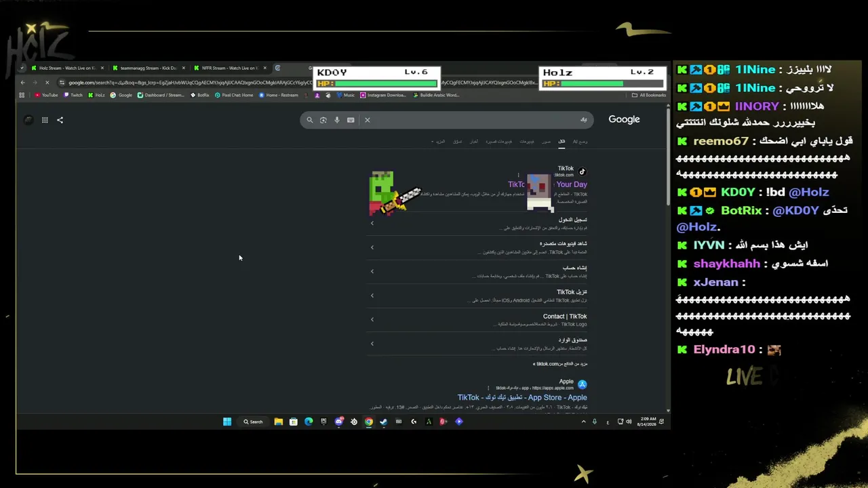Open the taskbar clock showing 2:09 AM
The width and height of the screenshot is (868, 488).
coord(647,422)
